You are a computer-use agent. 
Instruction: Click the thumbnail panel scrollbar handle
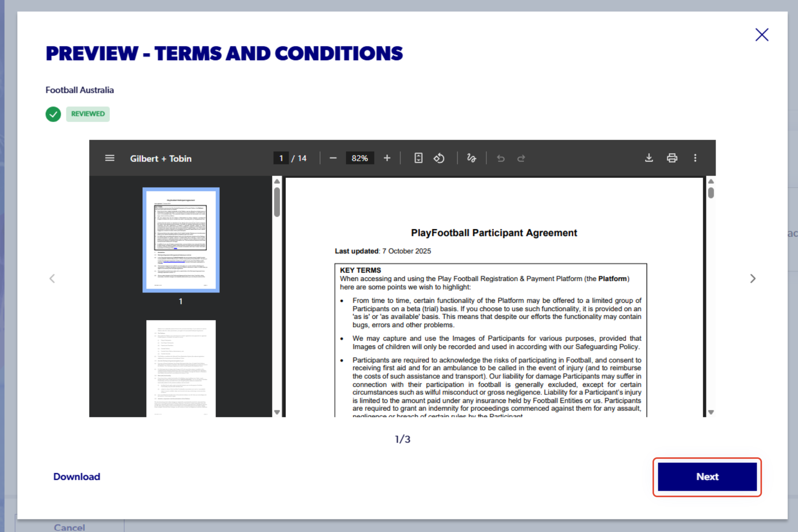pos(277,202)
